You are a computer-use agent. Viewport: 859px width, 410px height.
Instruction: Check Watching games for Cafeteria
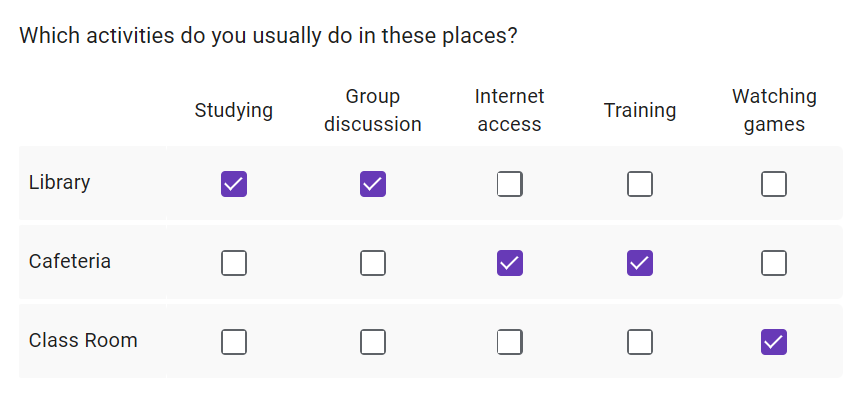pyautogui.click(x=774, y=263)
